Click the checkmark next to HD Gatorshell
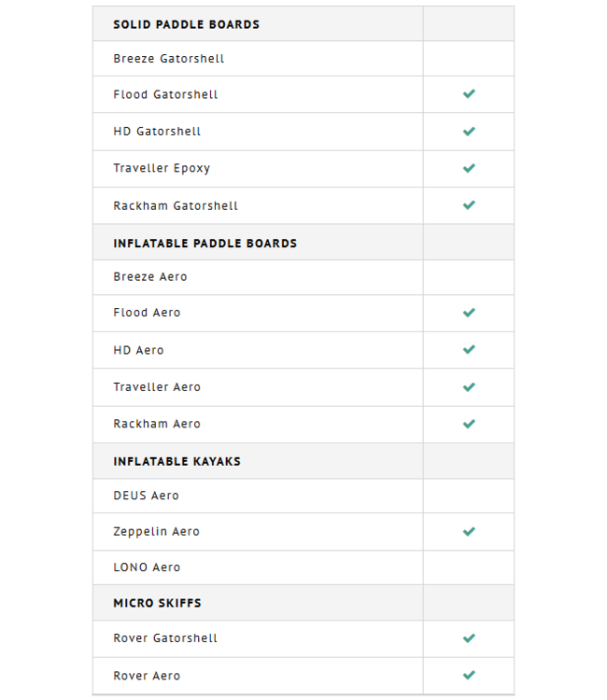The width and height of the screenshot is (607, 700). (469, 132)
